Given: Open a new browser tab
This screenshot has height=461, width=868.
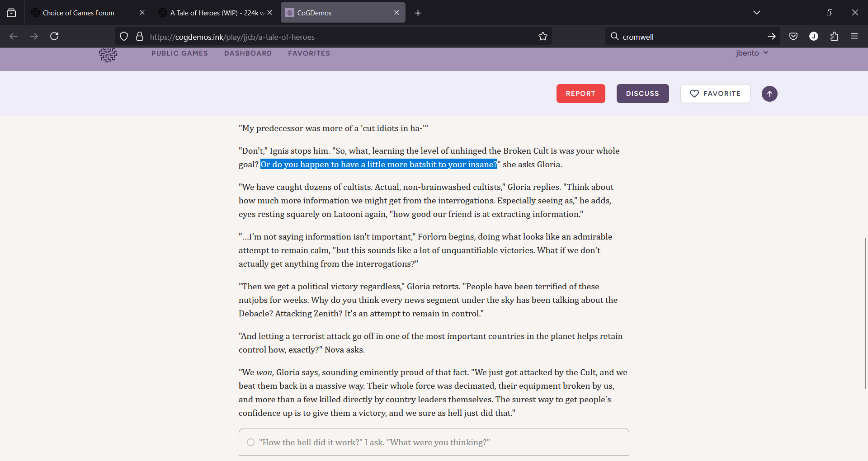Looking at the screenshot, I should coord(418,13).
